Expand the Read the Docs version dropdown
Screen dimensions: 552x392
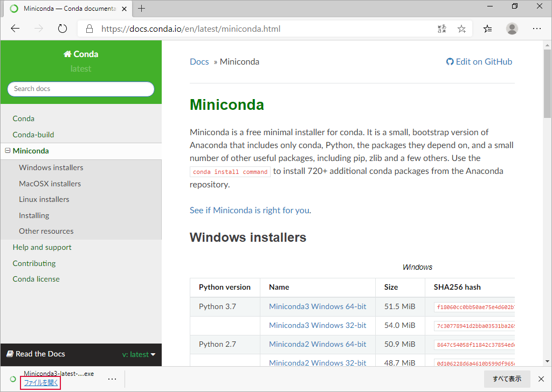[x=139, y=354]
